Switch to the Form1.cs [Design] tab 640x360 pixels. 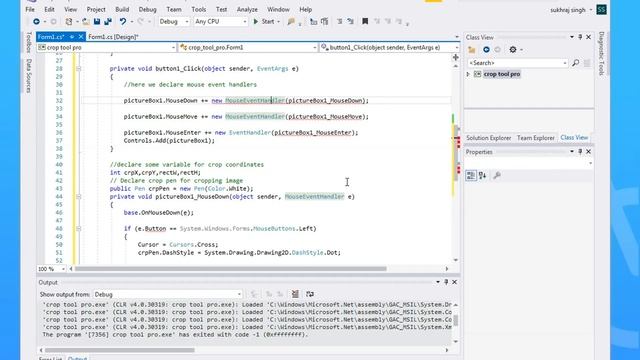click(x=113, y=37)
